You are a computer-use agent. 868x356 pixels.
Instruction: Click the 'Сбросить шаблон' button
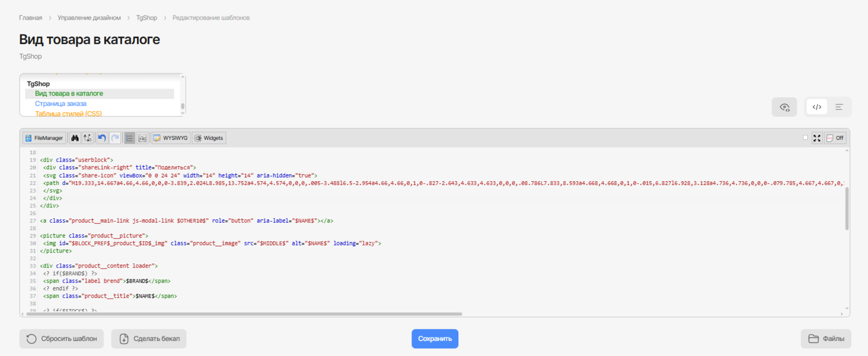point(62,339)
